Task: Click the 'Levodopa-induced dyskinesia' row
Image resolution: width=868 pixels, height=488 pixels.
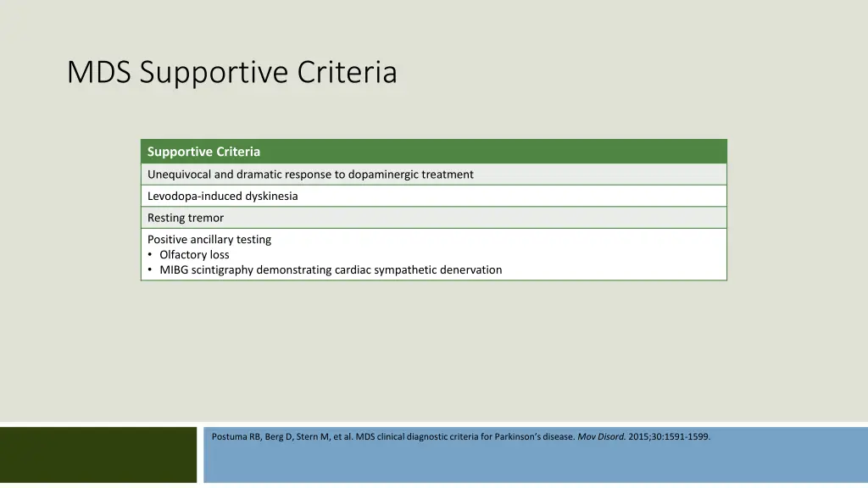Action: 433,196
